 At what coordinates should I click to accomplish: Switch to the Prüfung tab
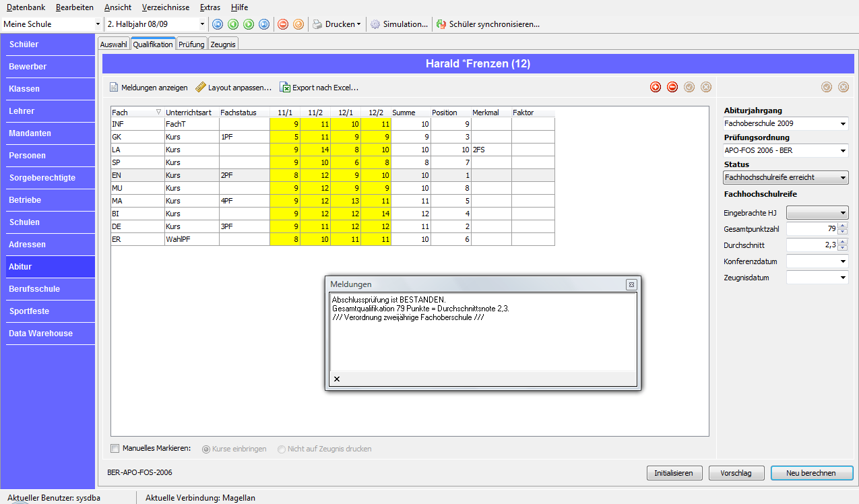pyautogui.click(x=191, y=44)
